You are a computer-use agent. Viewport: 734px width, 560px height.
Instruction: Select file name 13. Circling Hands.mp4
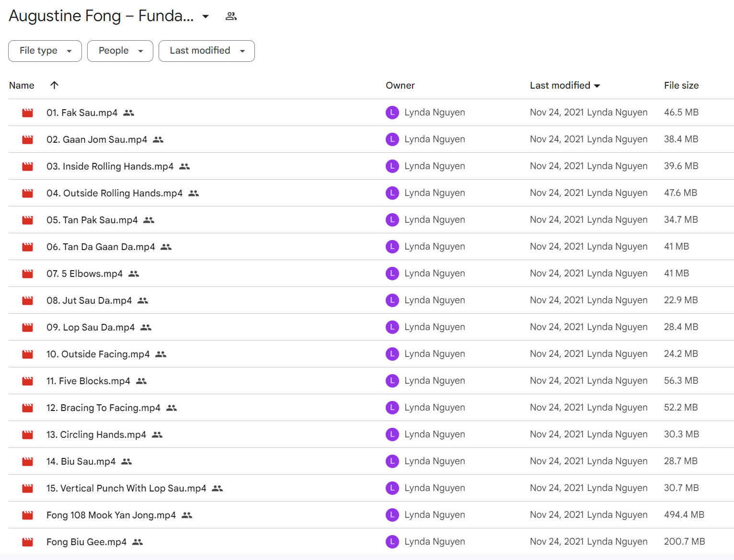pos(96,434)
